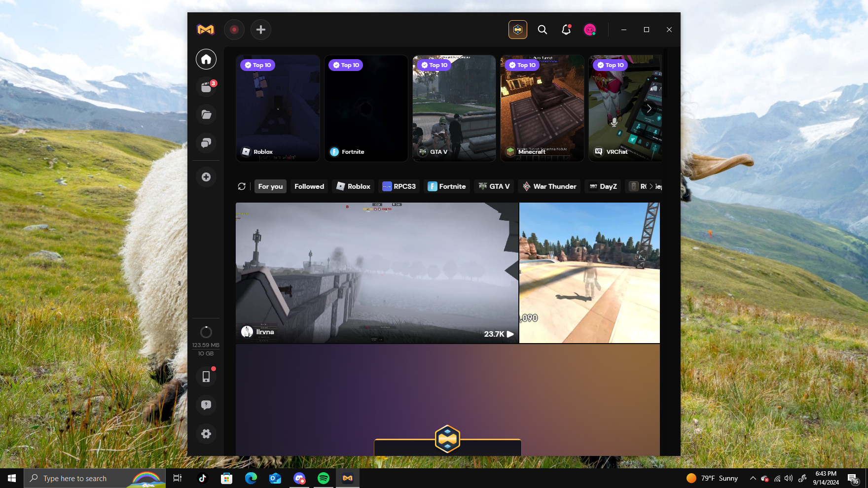Screen dimensions: 868x488
Task: Click the Medal logo icon
Action: pos(206,30)
